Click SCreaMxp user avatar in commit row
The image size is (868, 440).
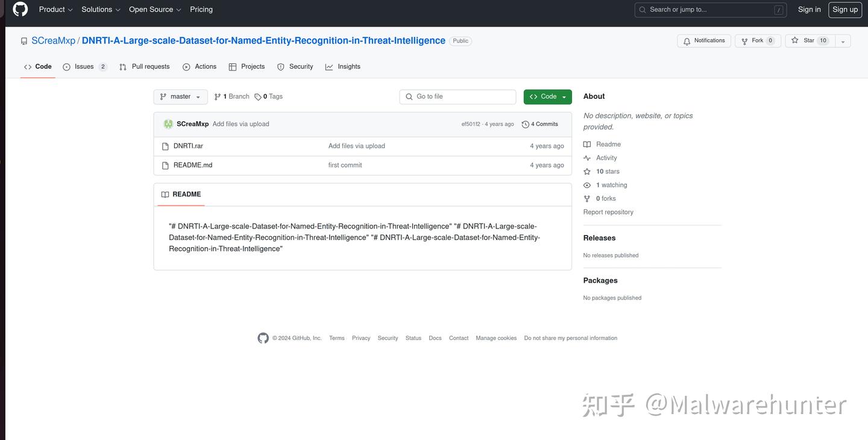click(168, 124)
